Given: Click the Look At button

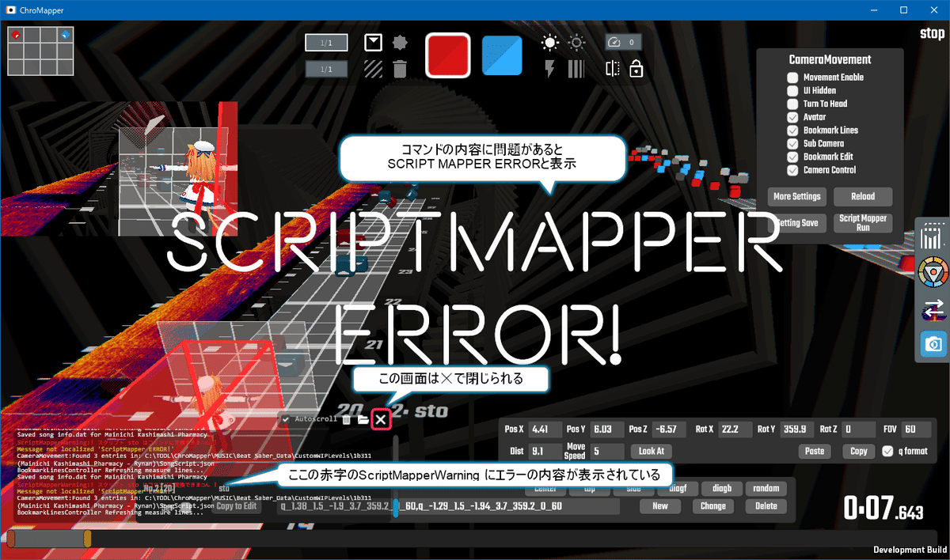Looking at the screenshot, I should tap(651, 452).
